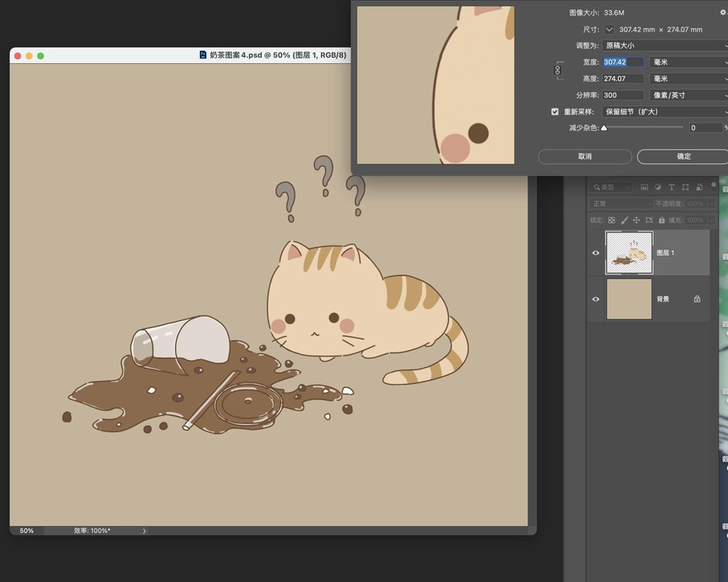Expand the fill slider arrow
This screenshot has width=728, height=582.
coord(711,220)
